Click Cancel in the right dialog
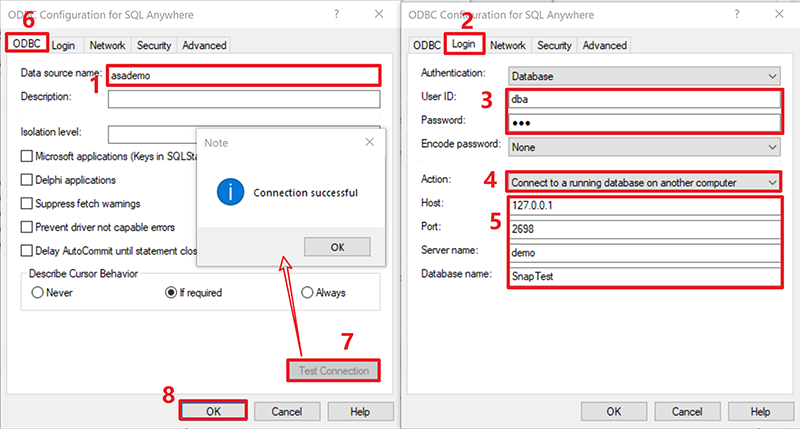This screenshot has width=800, height=429. pos(687,411)
